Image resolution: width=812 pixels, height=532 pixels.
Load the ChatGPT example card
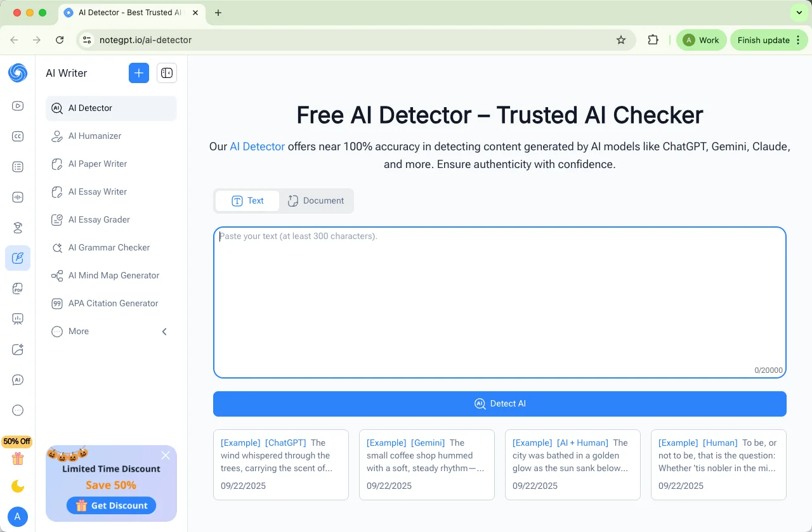(280, 465)
